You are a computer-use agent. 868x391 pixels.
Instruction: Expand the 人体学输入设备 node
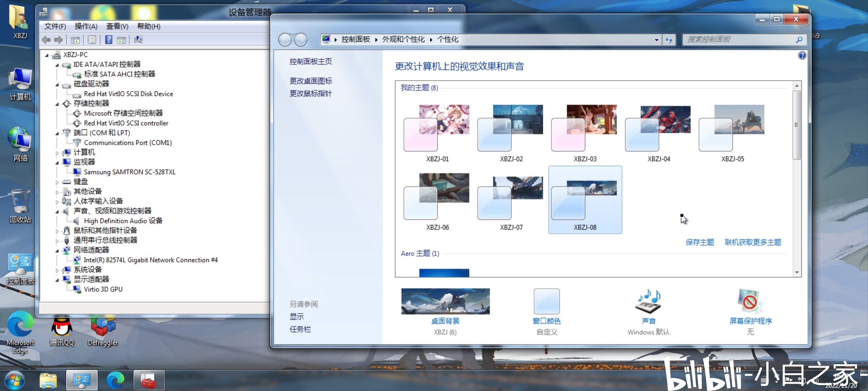click(x=57, y=202)
